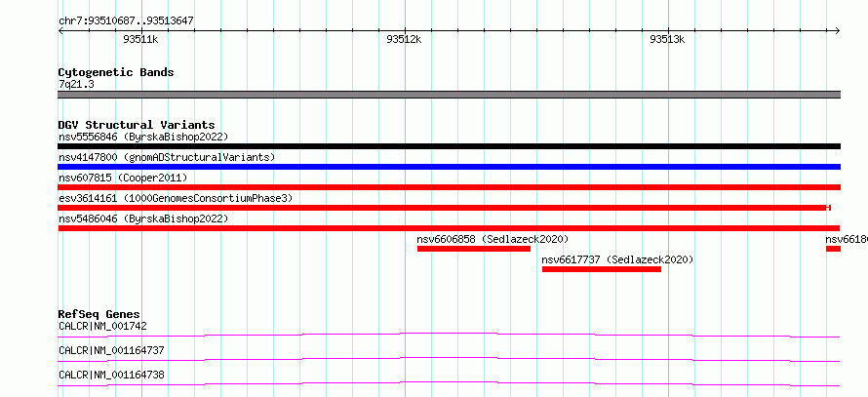
Task: Click the CALCR|NM_001164737 gene label
Action: tap(111, 350)
